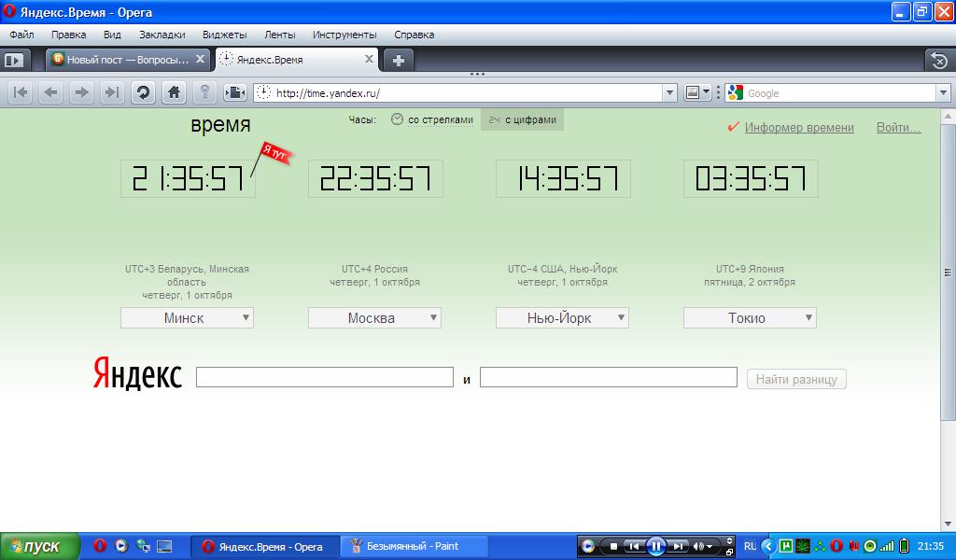956x560 pixels.
Task: Stop playback in media player toolbar
Action: (x=613, y=547)
